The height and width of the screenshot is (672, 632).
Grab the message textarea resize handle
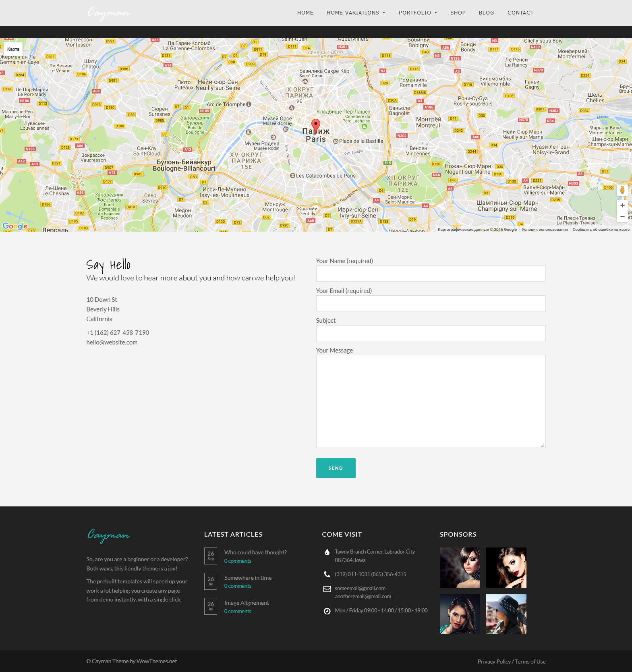click(543, 445)
